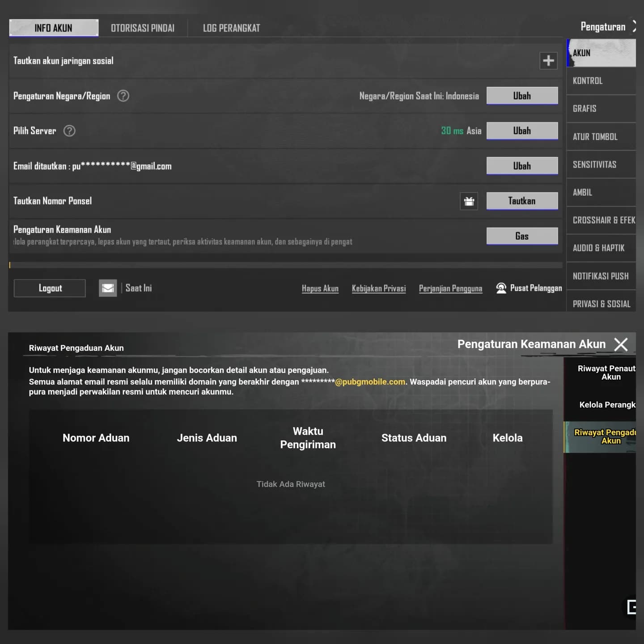Screen dimensions: 644x644
Task: Add a social network account with plus icon
Action: [548, 60]
